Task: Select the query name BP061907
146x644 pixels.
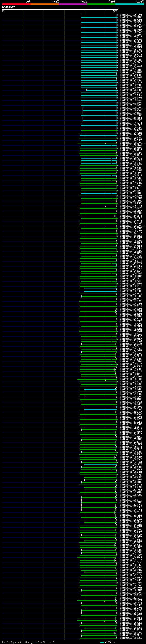Action: (8, 7)
